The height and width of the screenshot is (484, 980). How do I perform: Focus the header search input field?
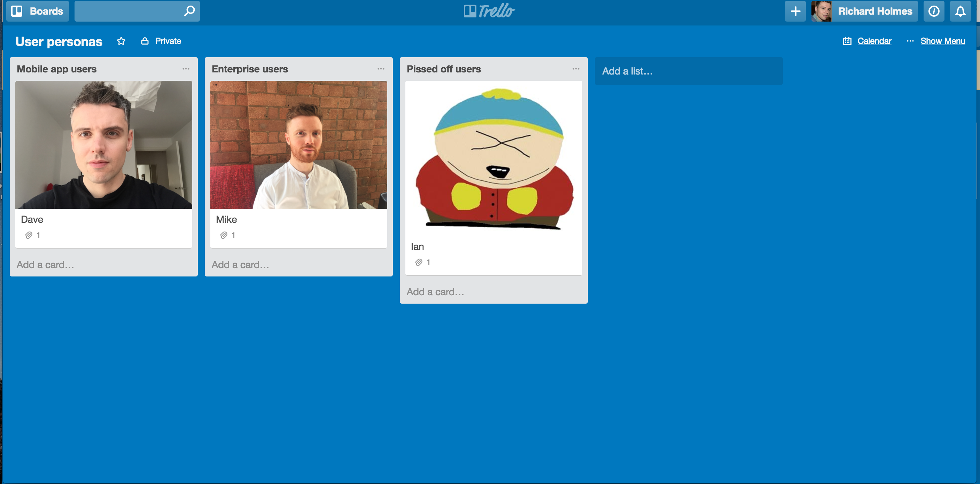tap(137, 11)
